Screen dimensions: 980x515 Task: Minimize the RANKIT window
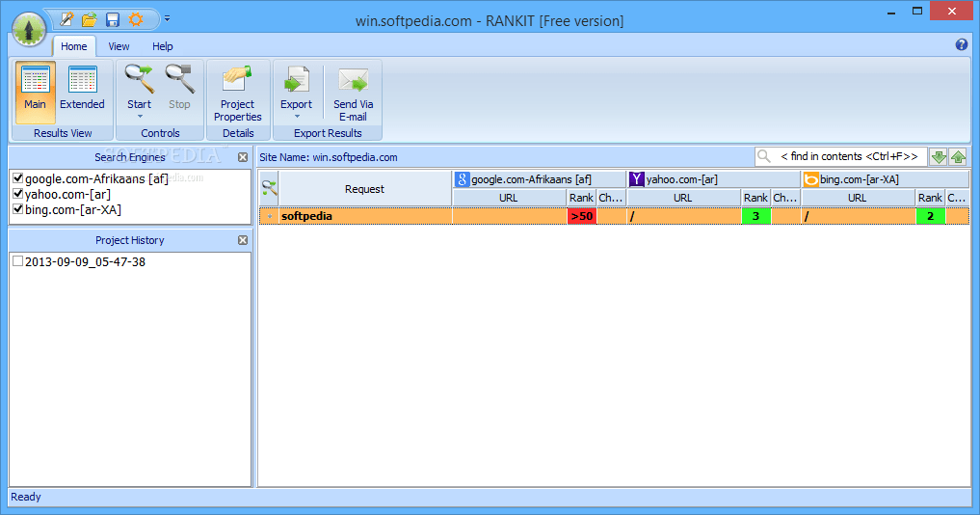point(891,12)
